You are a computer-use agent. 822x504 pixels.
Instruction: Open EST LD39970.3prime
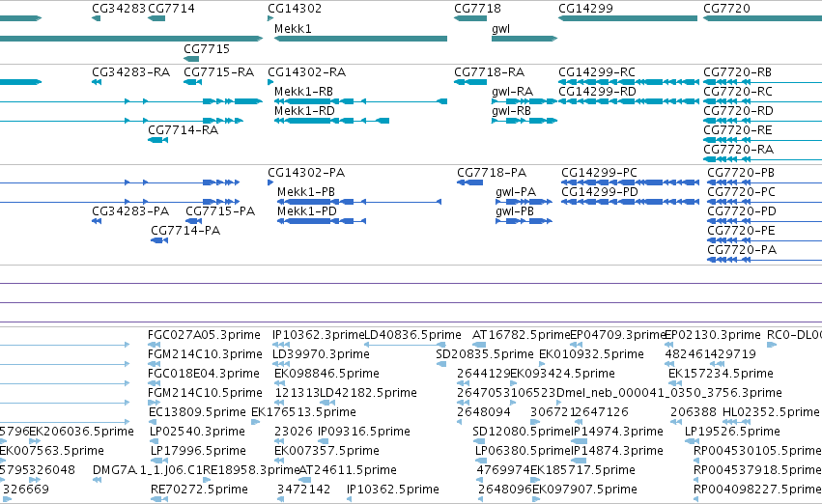321,354
